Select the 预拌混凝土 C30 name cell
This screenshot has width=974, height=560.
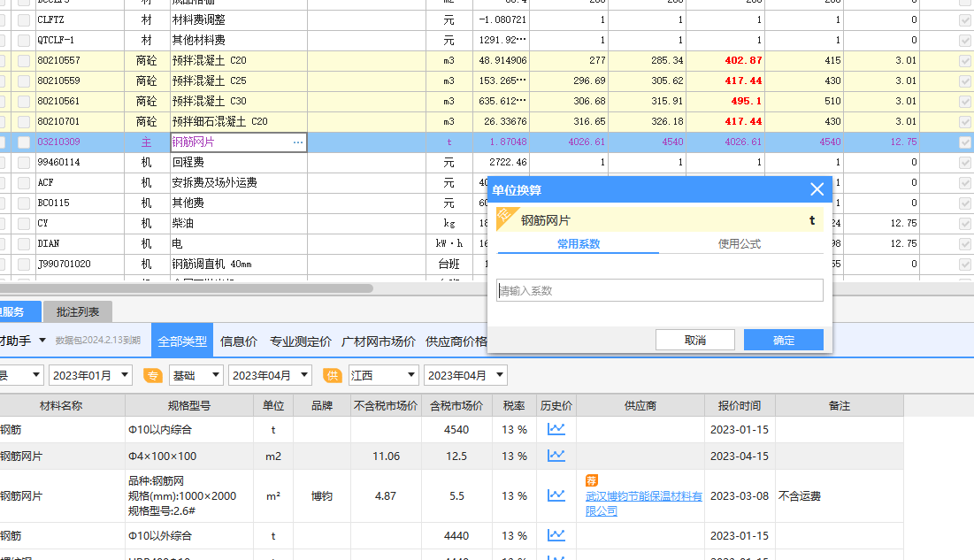tap(239, 102)
